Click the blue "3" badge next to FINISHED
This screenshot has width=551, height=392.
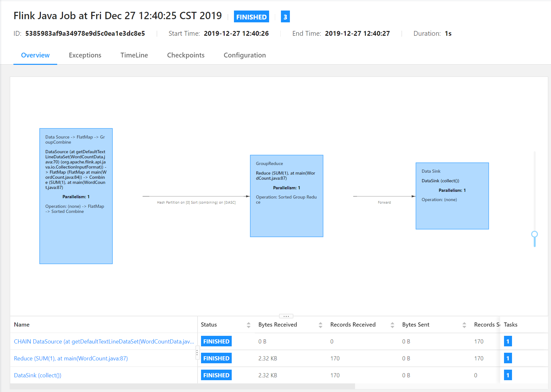point(285,16)
